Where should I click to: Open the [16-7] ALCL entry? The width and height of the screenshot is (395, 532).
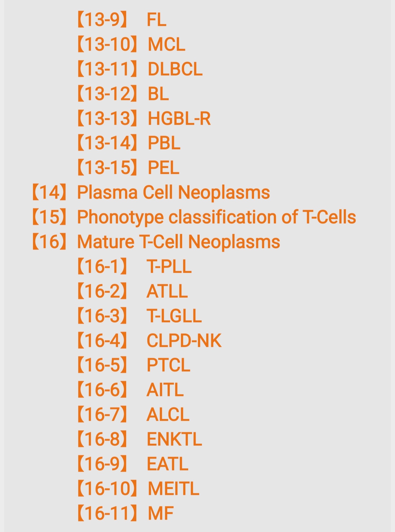133,414
